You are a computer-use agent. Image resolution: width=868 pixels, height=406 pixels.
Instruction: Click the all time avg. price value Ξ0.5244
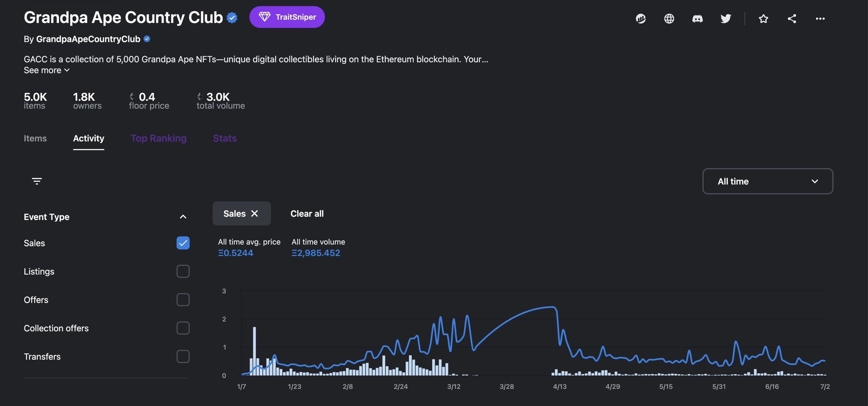[x=236, y=253]
